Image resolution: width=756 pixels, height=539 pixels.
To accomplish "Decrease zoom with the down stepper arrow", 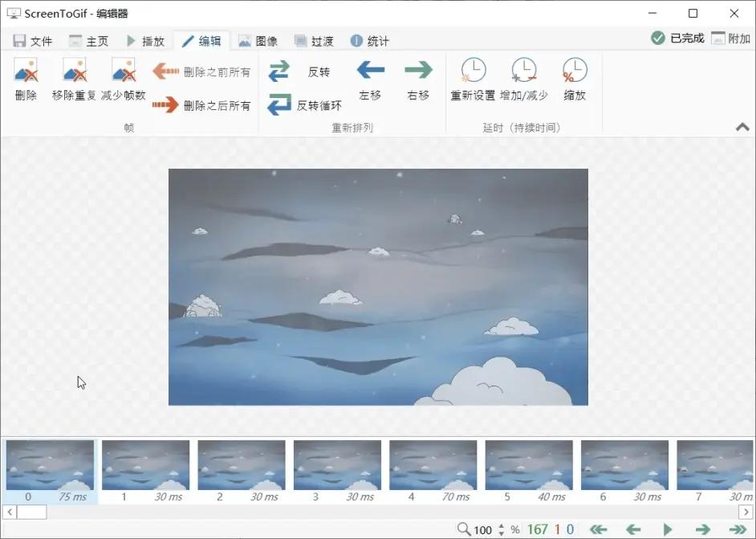I will (x=502, y=533).
